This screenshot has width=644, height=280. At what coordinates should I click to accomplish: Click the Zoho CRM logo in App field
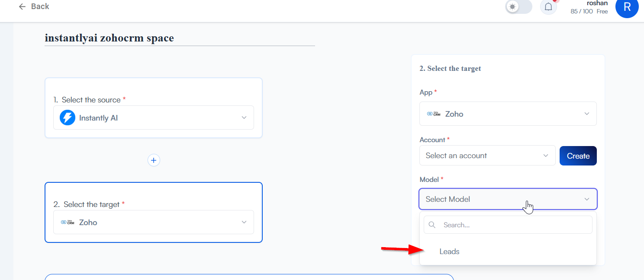tap(434, 114)
